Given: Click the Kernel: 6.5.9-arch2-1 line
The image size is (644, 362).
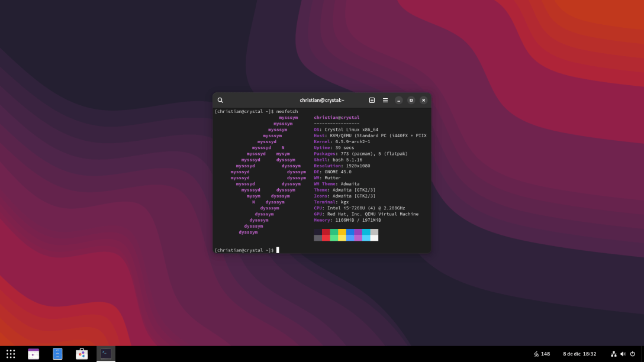Looking at the screenshot, I should [342, 141].
